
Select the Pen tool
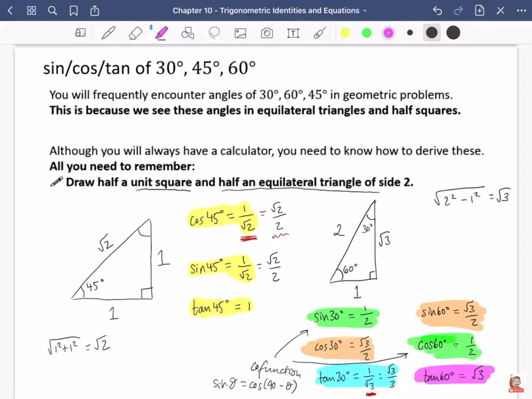pyautogui.click(x=108, y=33)
